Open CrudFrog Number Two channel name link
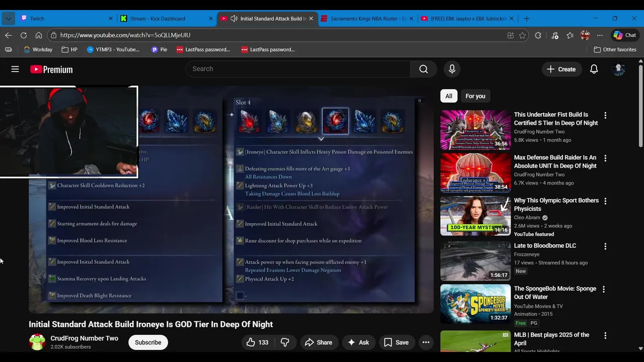 [x=85, y=338]
